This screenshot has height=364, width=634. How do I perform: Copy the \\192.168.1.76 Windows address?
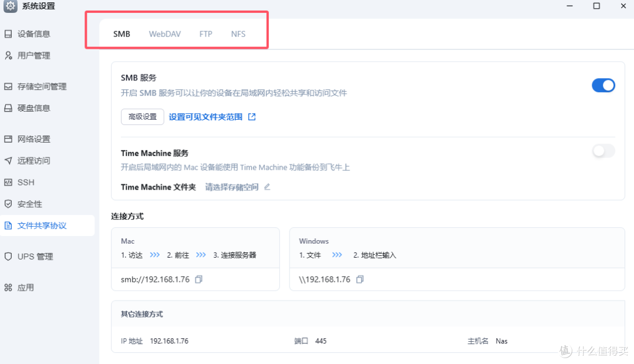click(360, 279)
